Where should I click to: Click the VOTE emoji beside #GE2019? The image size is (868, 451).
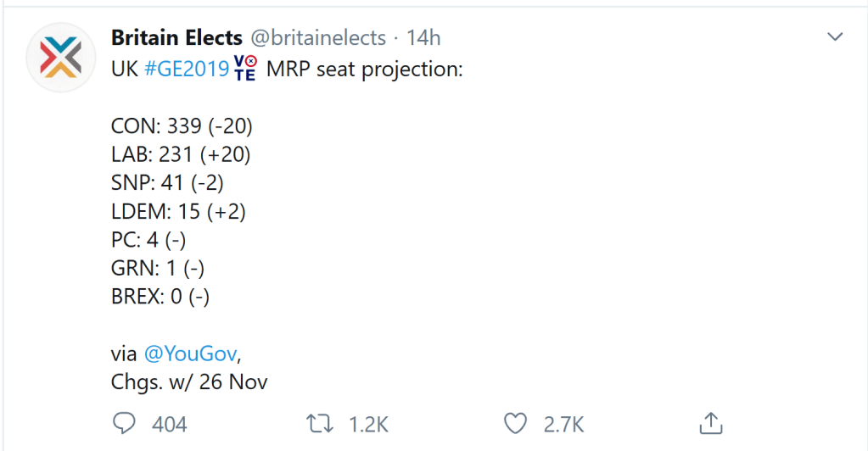245,69
